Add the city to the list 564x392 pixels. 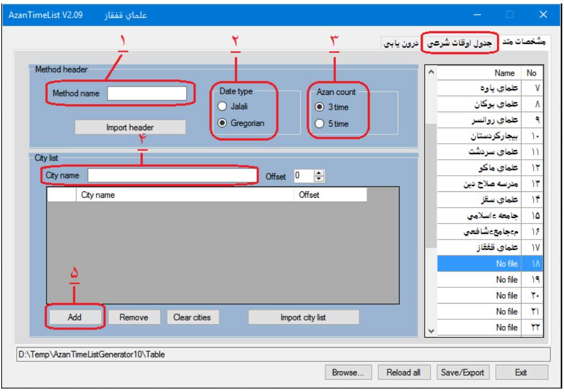coord(75,318)
